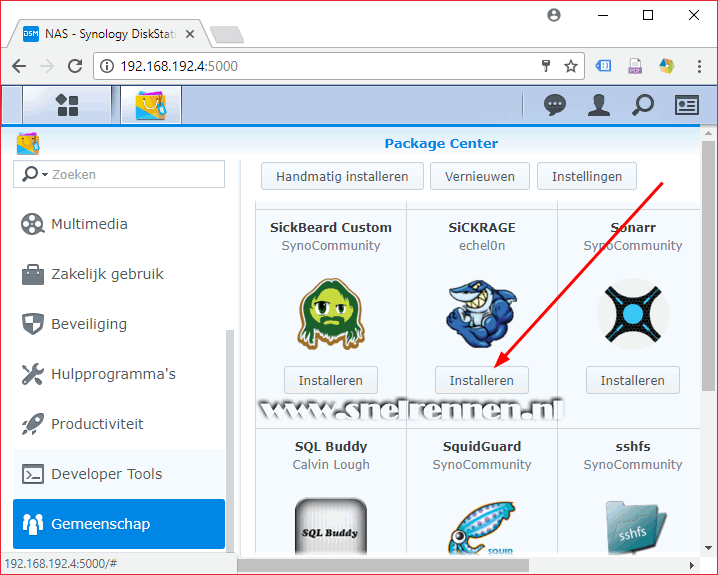Open the PDF browser extension icon
Image resolution: width=718 pixels, height=575 pixels.
pyautogui.click(x=635, y=66)
